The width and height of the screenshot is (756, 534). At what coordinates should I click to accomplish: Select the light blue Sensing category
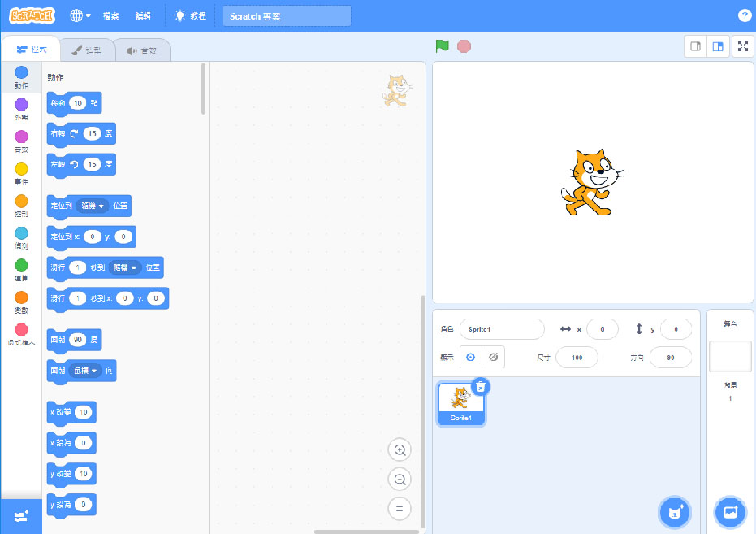(x=21, y=238)
